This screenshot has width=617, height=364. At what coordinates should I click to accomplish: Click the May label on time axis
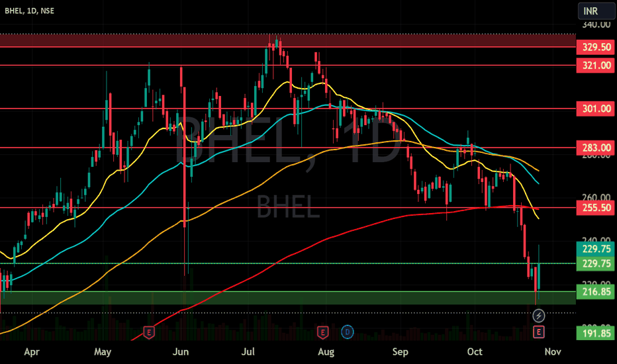[x=103, y=352]
